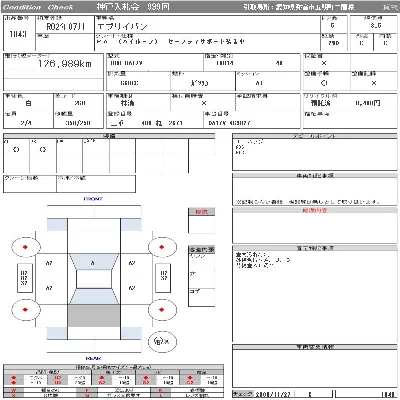Click the 126,989km mileage reading
Image resolution: width=400 pixels, height=400 pixels.
pos(65,64)
